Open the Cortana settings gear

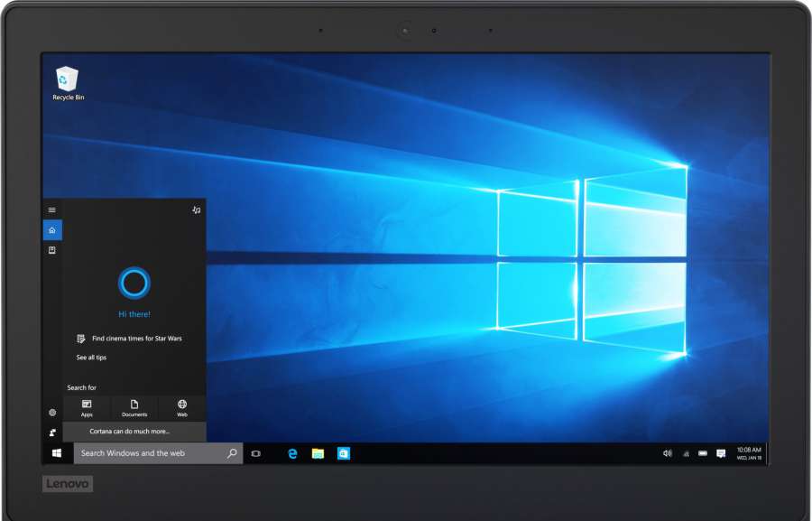click(52, 413)
